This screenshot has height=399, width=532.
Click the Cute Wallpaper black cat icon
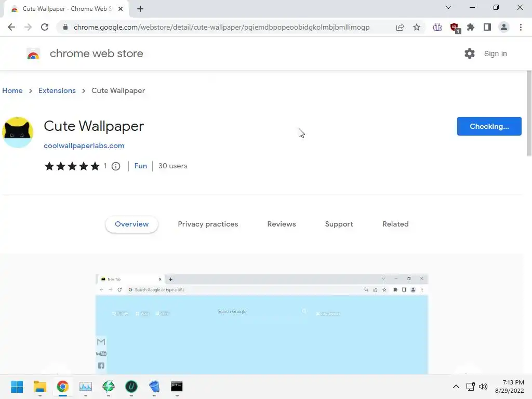coord(18,132)
